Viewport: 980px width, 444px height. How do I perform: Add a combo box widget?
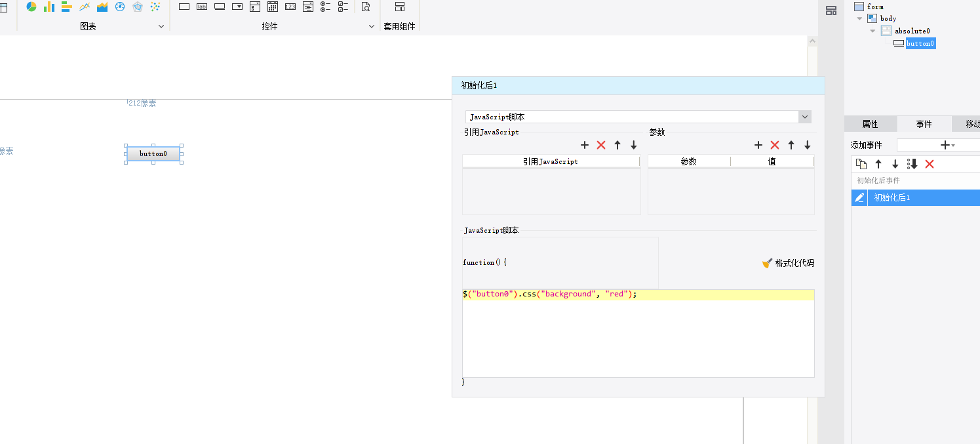click(x=237, y=7)
